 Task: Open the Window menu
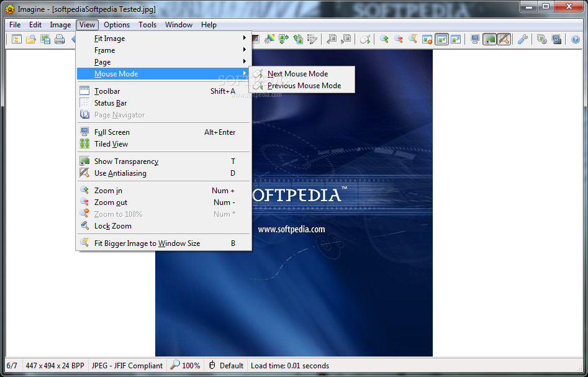[179, 25]
